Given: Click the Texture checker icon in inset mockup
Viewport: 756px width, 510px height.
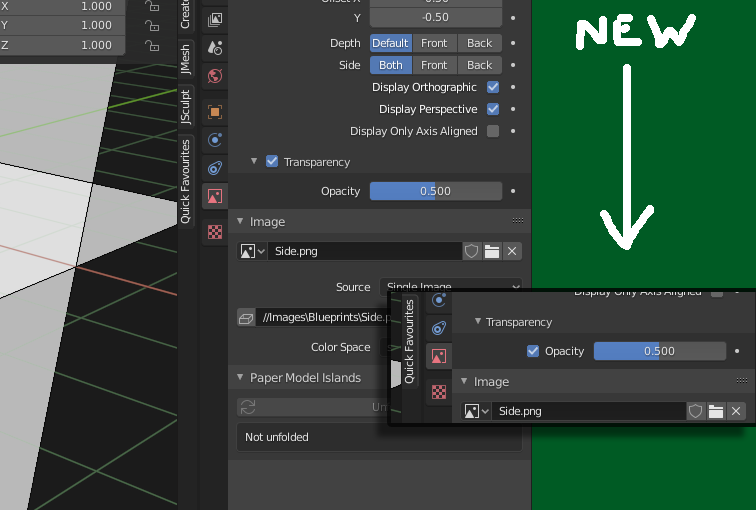Looking at the screenshot, I should (439, 392).
